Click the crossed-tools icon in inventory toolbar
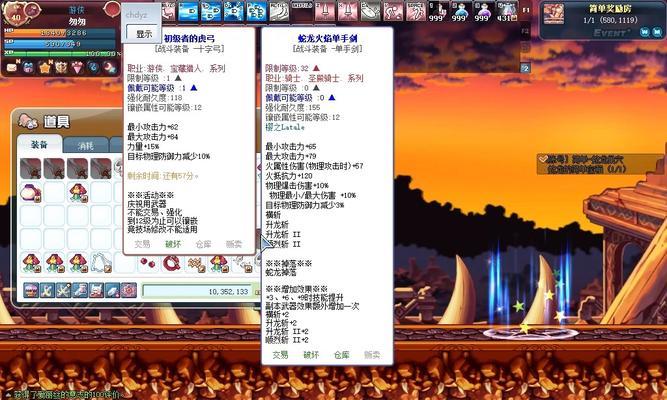 [x=48, y=290]
